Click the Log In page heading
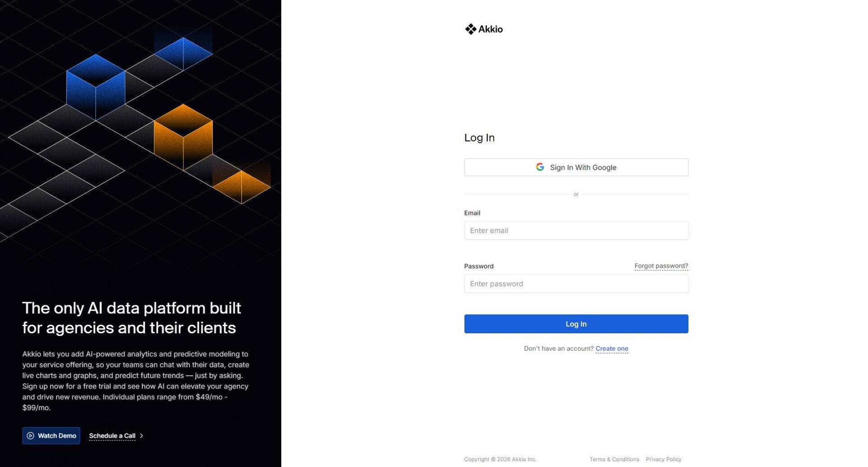The image size is (868, 467). 479,138
